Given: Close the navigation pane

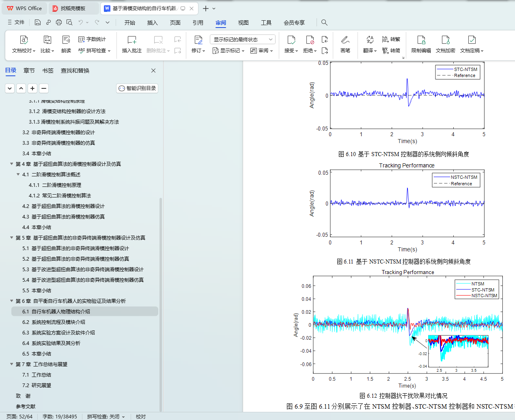Looking at the screenshot, I should (153, 71).
